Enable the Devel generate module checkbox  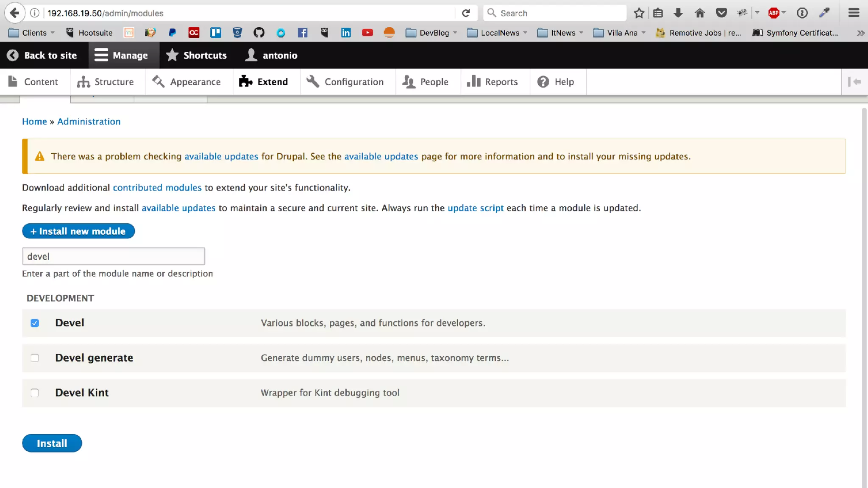[35, 358]
